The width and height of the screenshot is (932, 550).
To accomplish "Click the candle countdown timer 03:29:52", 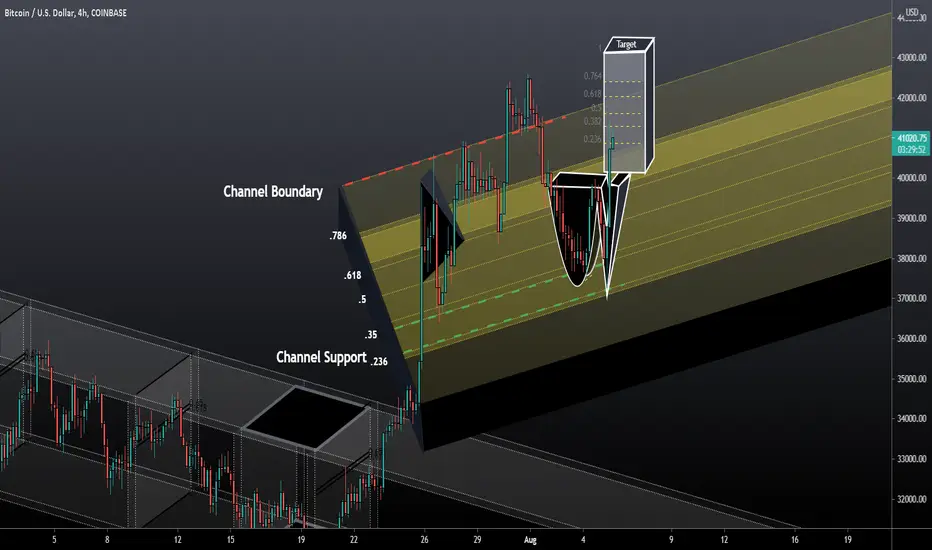I will (x=911, y=149).
